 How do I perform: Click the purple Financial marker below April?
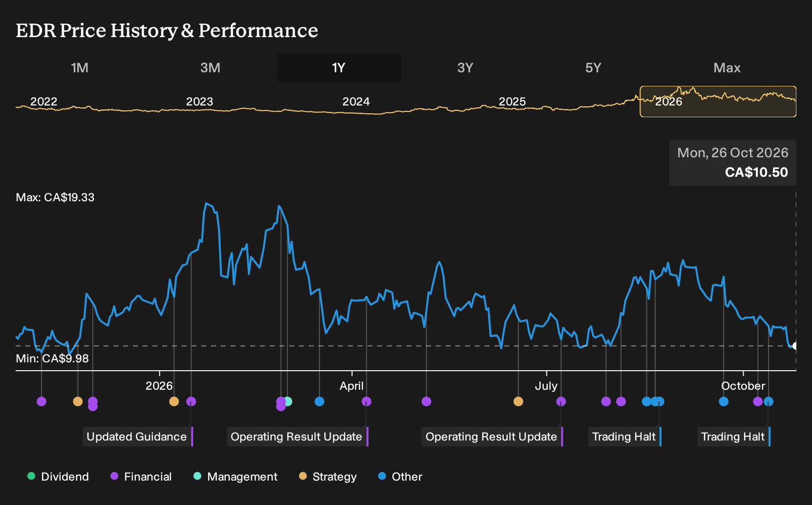366,401
